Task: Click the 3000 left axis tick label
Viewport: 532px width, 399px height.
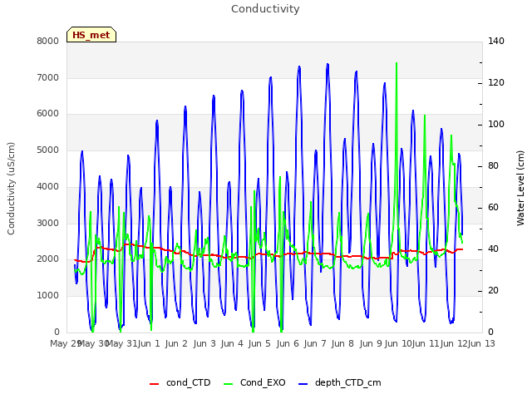Action: pyautogui.click(x=48, y=223)
